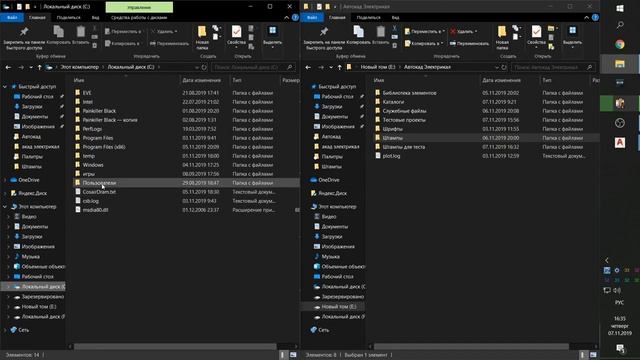Open Переместить в dropdown in Локальный диск (C:) window
The width and height of the screenshot is (640, 360).
coord(123,31)
